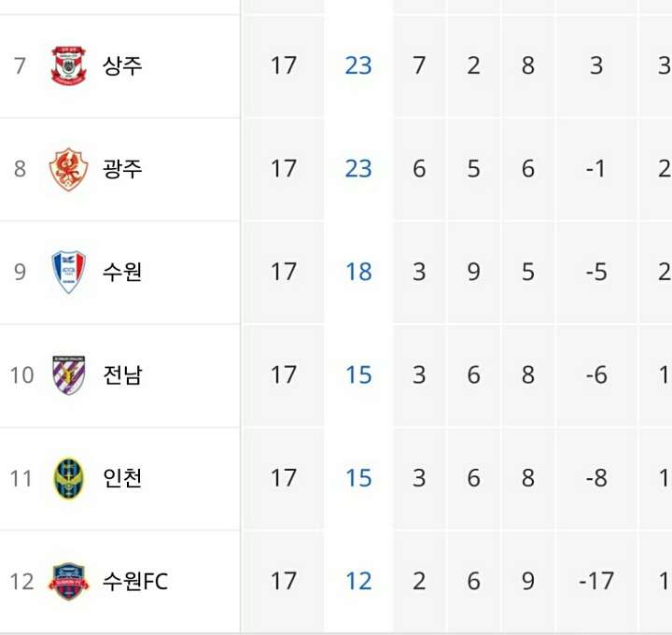Click 수원FC's 12 points value

[358, 582]
